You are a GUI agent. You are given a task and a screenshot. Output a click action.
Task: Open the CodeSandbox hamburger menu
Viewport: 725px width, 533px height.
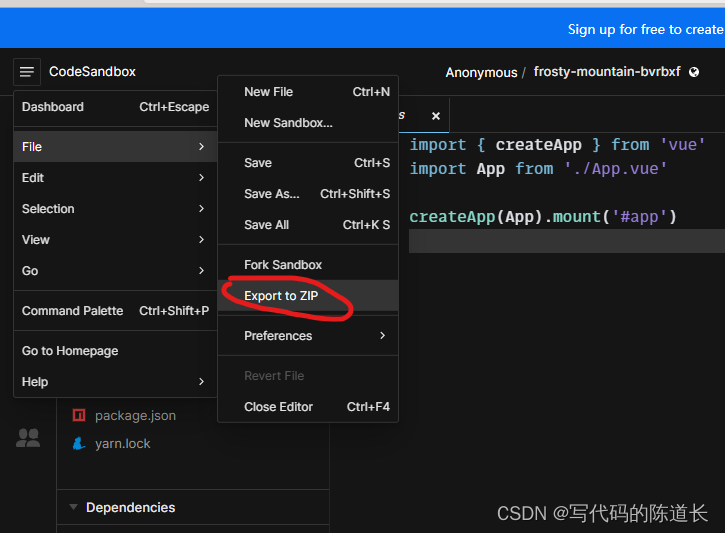(x=27, y=72)
